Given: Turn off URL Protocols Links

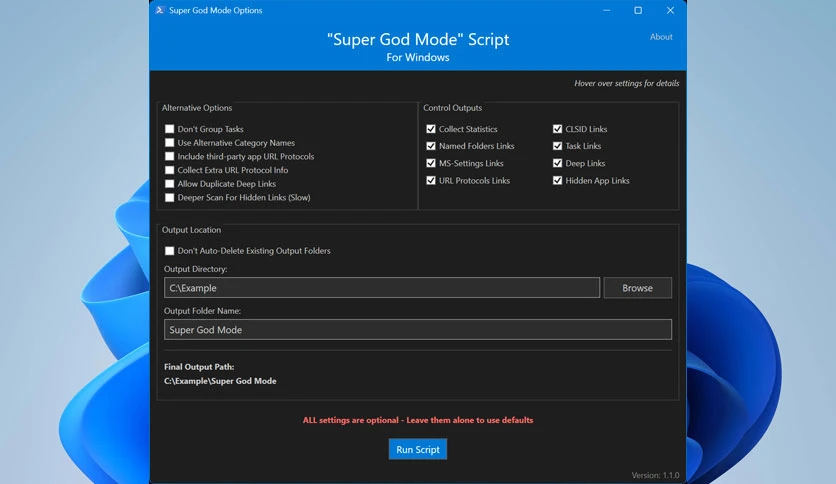Looking at the screenshot, I should pos(431,181).
